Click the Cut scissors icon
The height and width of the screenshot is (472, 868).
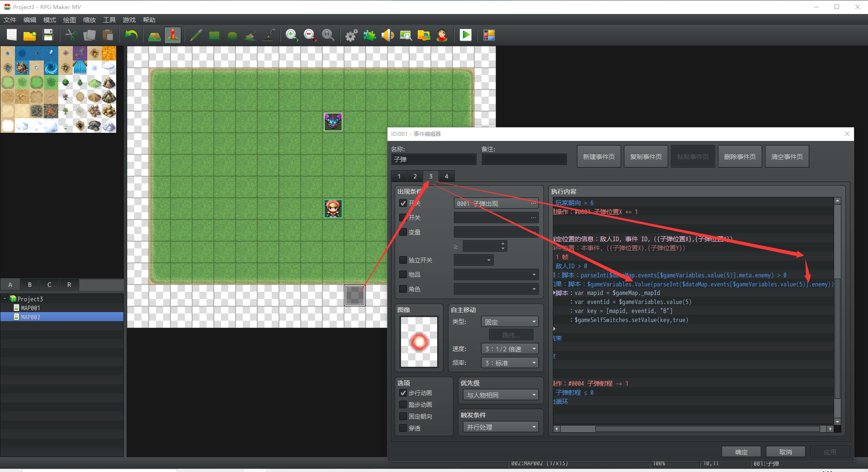coord(71,35)
